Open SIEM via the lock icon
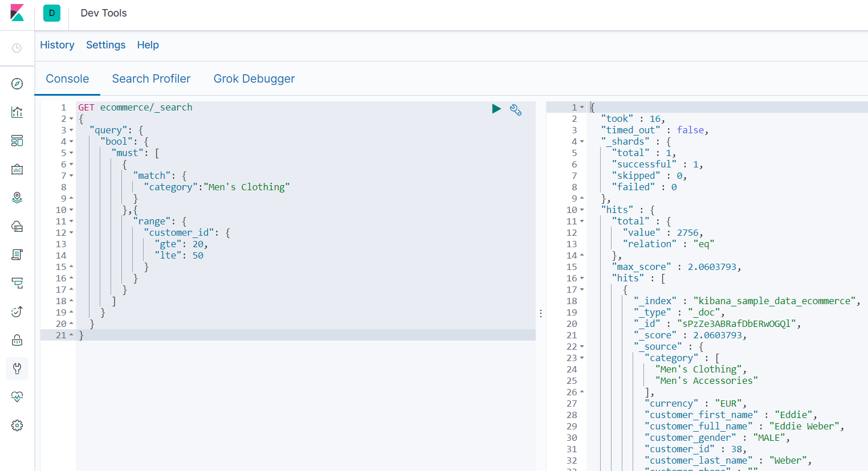This screenshot has height=471, width=868. coord(17,340)
